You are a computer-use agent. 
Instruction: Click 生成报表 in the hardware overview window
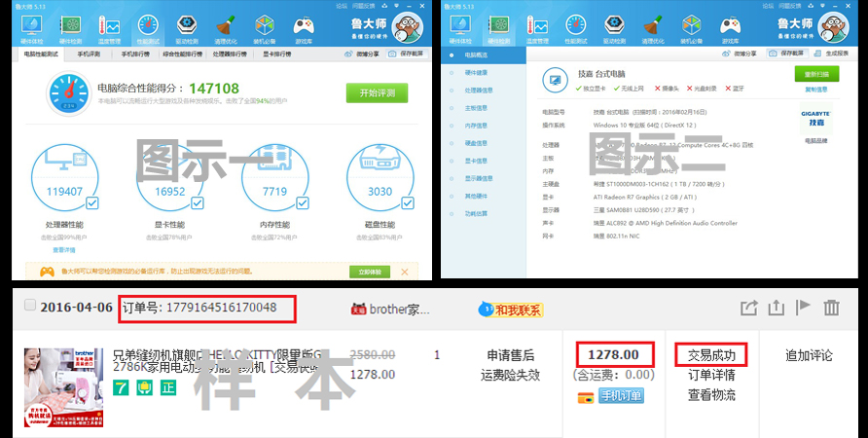pos(832,54)
